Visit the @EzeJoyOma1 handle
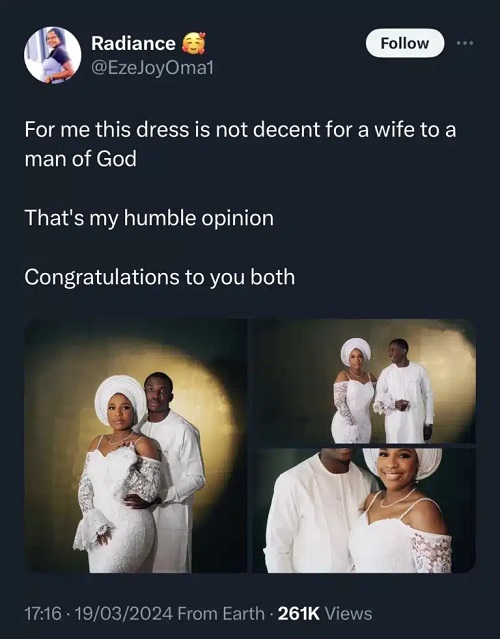Image resolution: width=500 pixels, height=639 pixels. 152,68
